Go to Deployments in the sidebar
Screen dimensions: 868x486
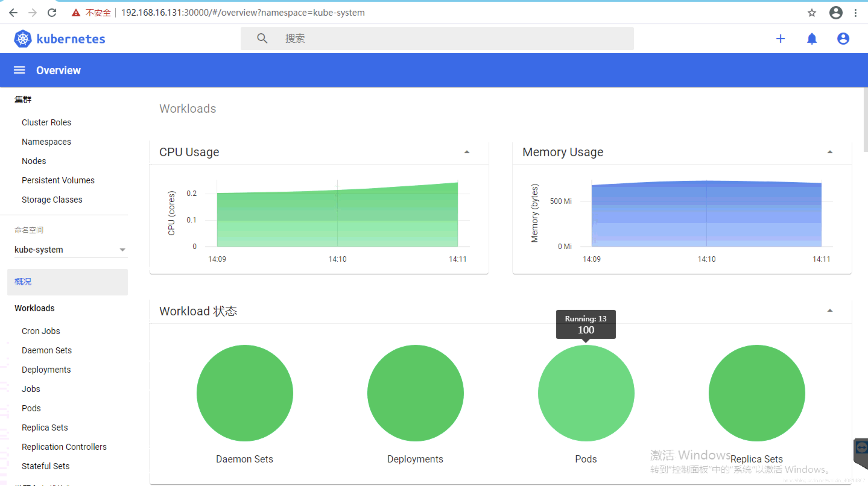point(46,369)
